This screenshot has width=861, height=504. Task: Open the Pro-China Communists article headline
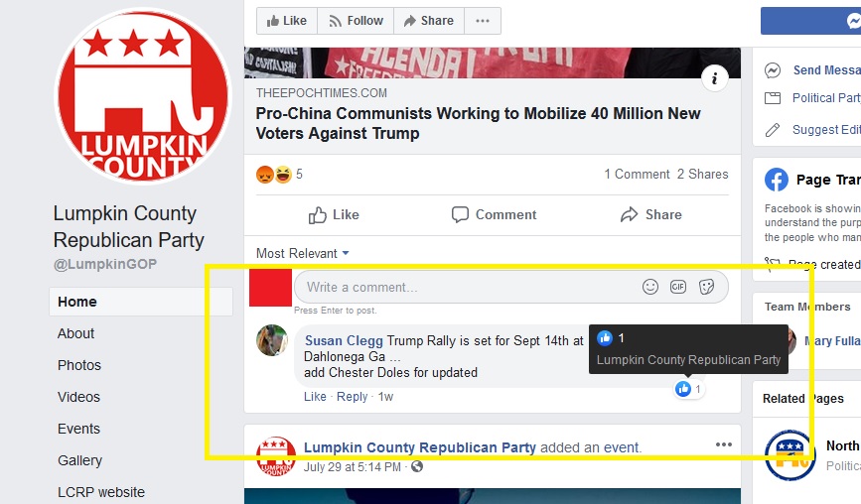(478, 123)
